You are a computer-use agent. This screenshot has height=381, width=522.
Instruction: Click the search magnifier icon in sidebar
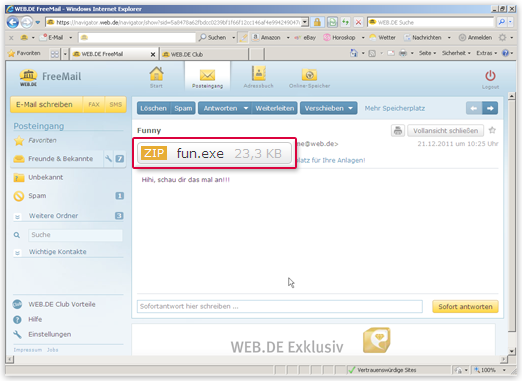17,235
